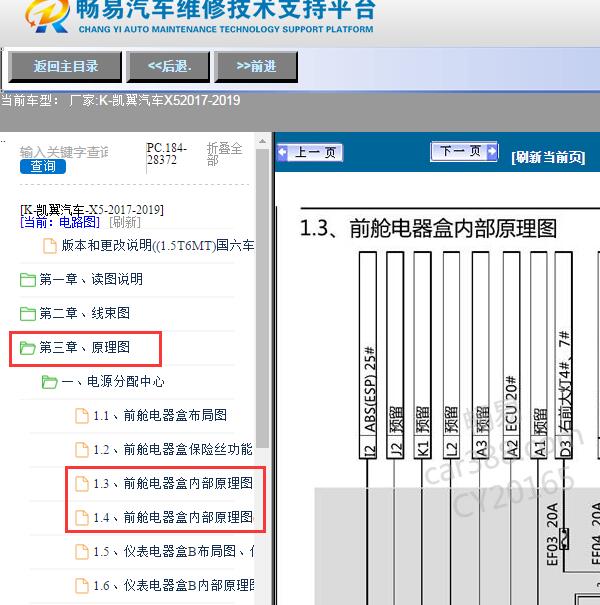Click the document icon beside 版本和更改说明
The height and width of the screenshot is (605, 600).
tap(50, 246)
